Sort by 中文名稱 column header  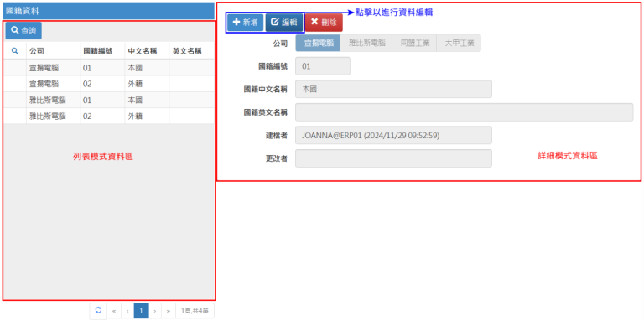pos(147,51)
